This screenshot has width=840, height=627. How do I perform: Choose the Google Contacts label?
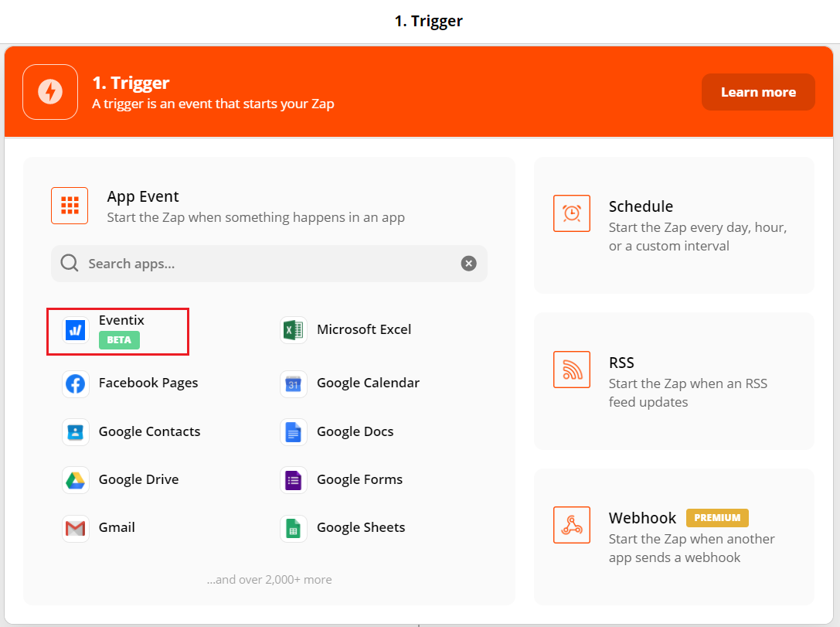(x=149, y=431)
